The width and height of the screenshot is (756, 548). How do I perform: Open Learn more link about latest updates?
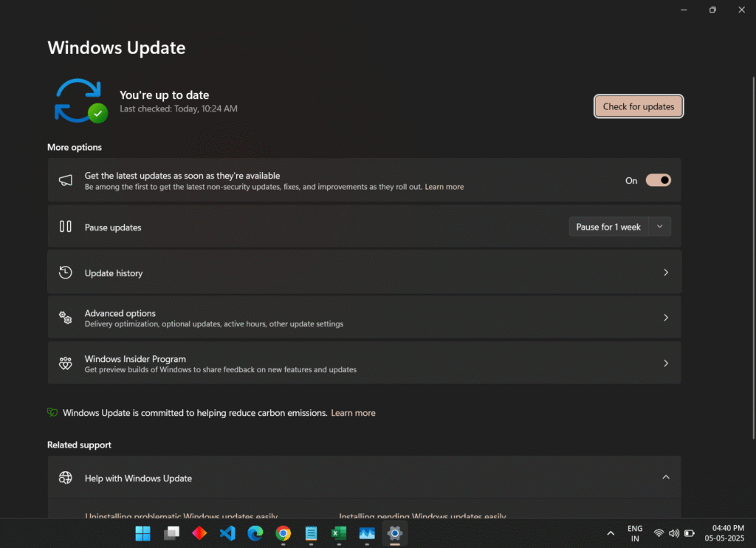(444, 187)
